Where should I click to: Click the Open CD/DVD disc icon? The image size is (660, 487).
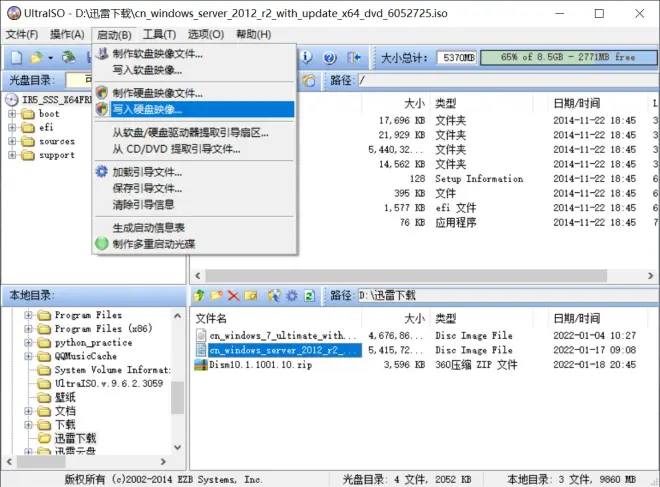69,57
